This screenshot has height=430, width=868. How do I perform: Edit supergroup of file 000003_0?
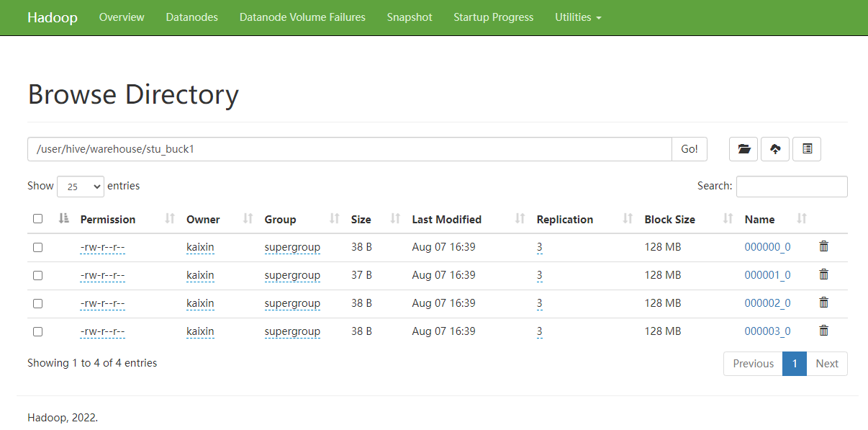[x=292, y=331]
